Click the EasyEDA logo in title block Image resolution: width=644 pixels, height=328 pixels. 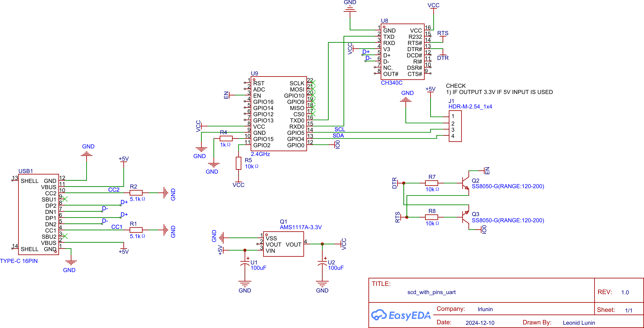[x=401, y=315]
